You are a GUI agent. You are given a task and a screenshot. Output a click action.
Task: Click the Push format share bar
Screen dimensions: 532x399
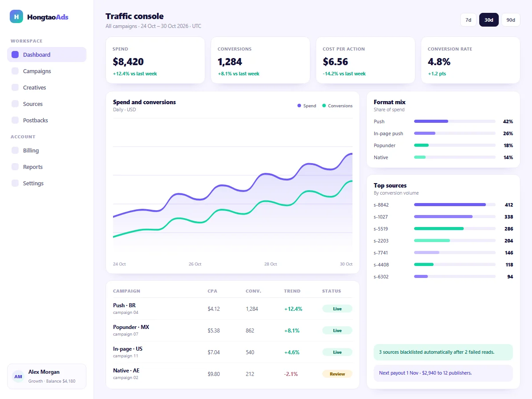[x=455, y=121]
